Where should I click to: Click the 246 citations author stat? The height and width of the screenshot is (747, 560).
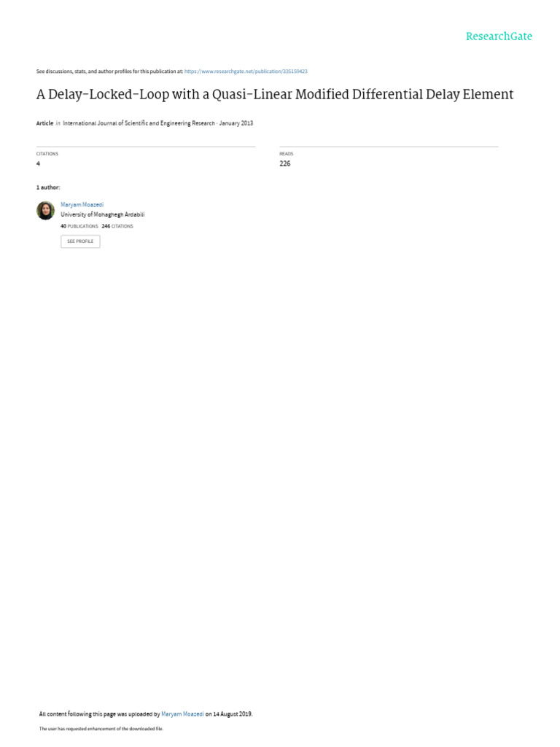coord(117,226)
